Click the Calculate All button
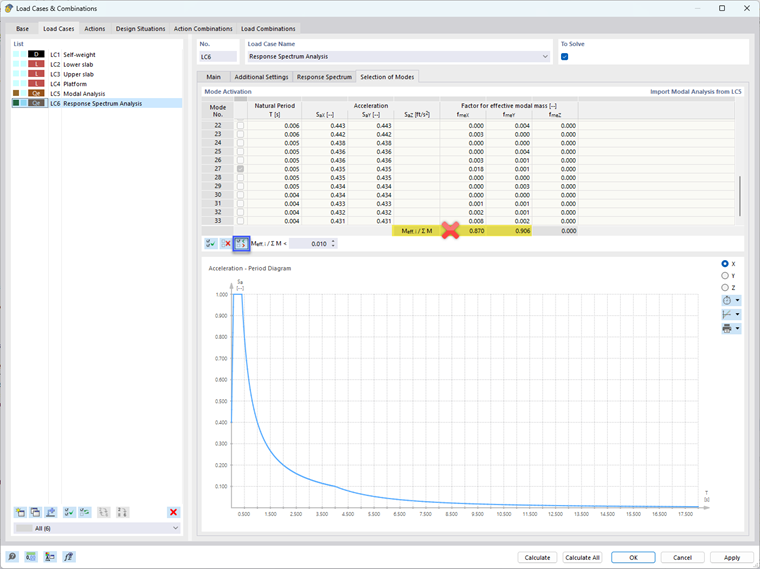 (x=582, y=557)
